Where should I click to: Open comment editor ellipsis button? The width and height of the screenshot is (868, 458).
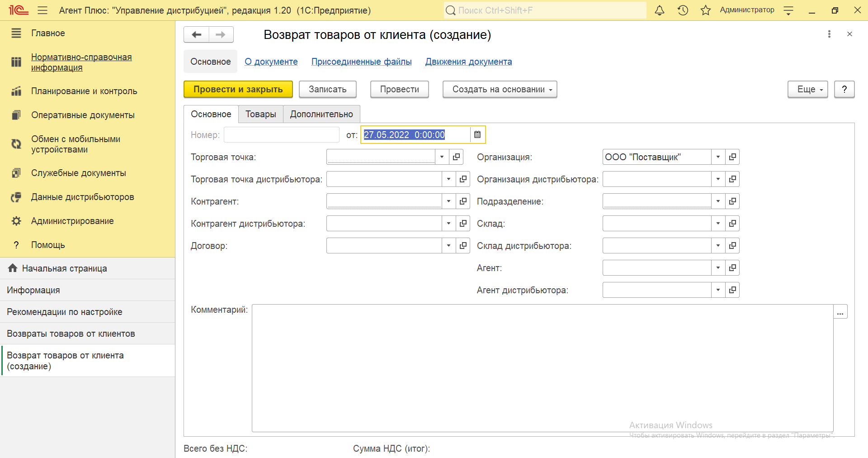(x=840, y=312)
